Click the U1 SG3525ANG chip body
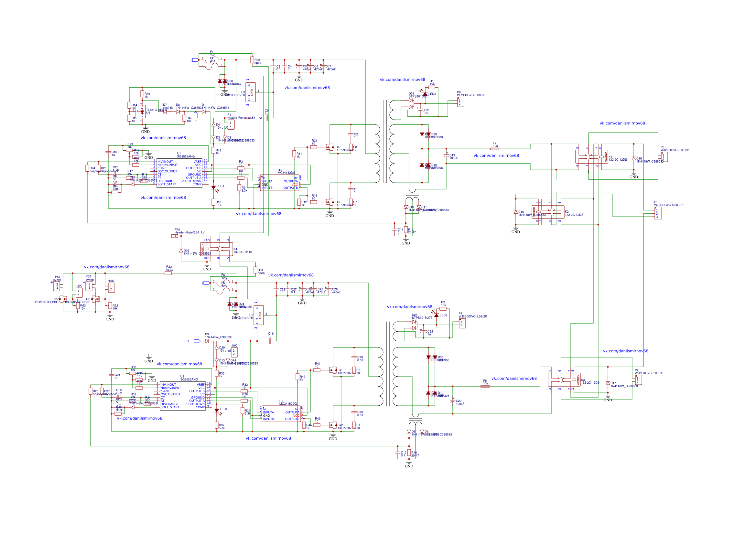 (179, 173)
